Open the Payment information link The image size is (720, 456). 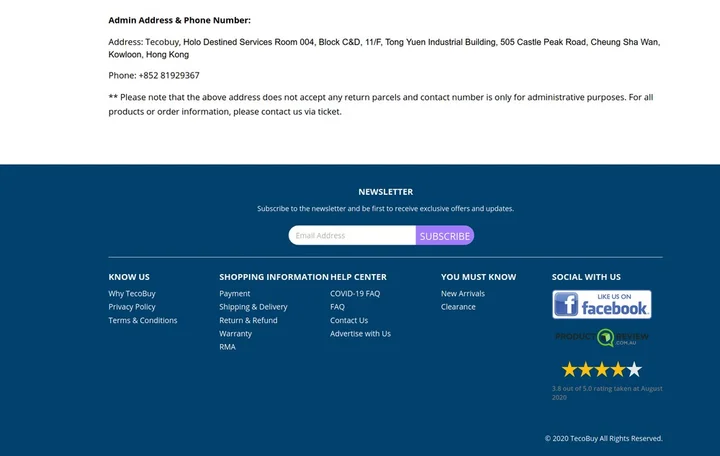coord(235,294)
